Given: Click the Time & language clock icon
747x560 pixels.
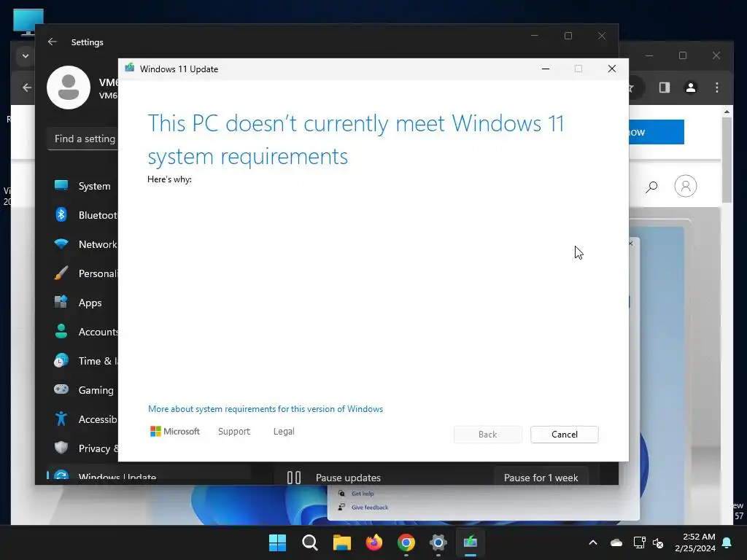Looking at the screenshot, I should pos(61,360).
